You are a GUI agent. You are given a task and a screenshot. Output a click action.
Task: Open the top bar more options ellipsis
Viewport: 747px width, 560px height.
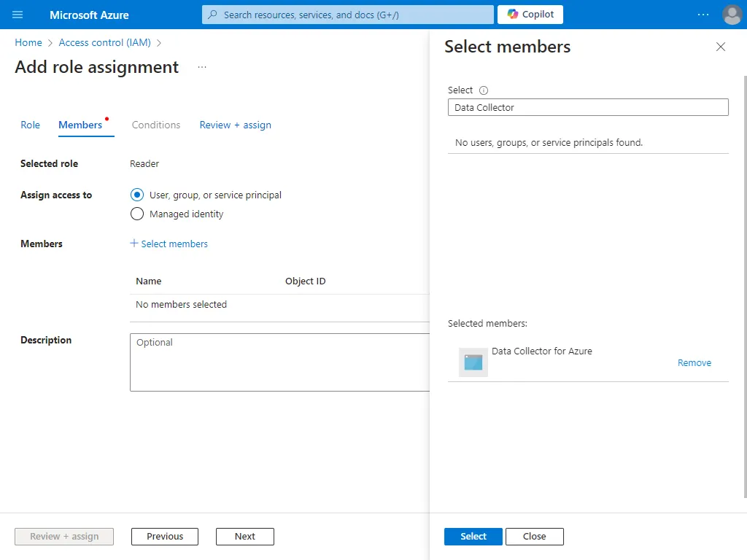(703, 15)
